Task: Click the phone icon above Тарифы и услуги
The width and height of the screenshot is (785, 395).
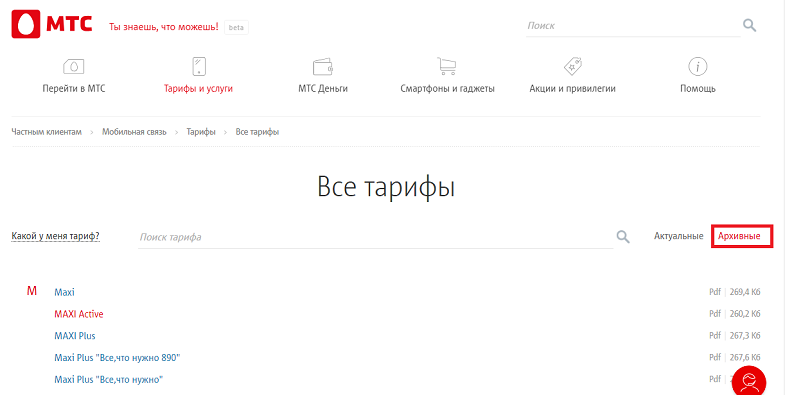Action: pyautogui.click(x=199, y=66)
